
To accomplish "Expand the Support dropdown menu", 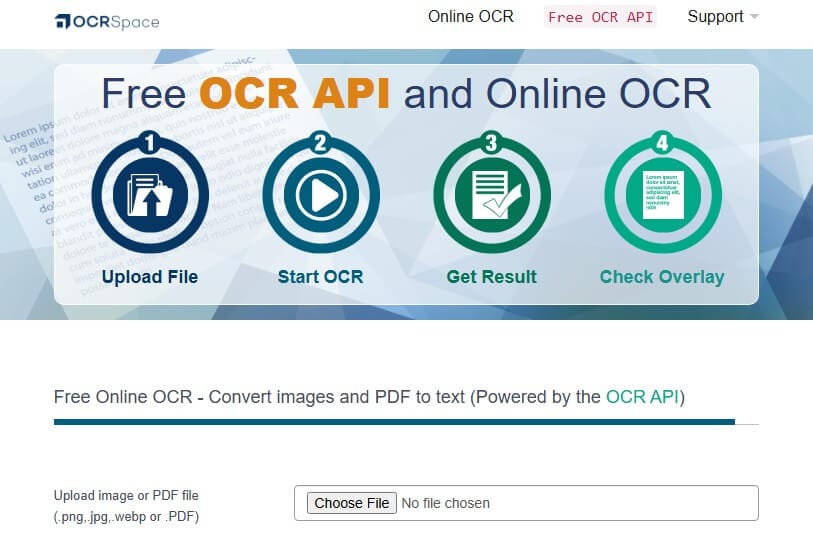I will (x=723, y=17).
